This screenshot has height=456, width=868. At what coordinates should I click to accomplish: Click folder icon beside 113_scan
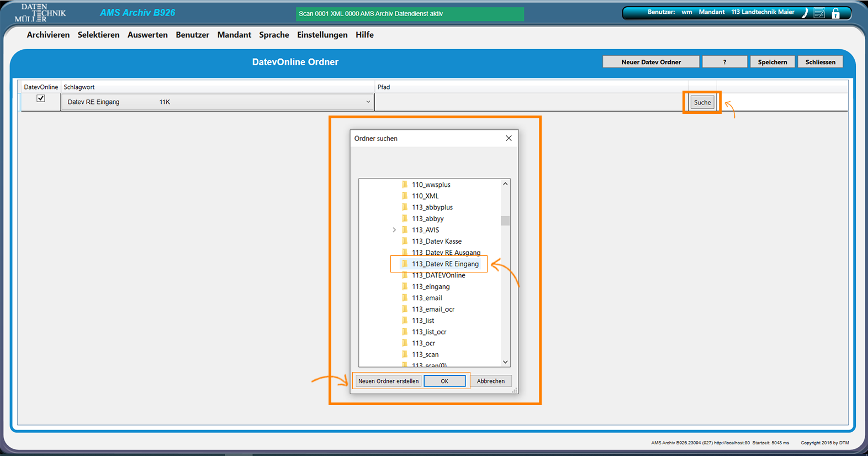tap(405, 354)
